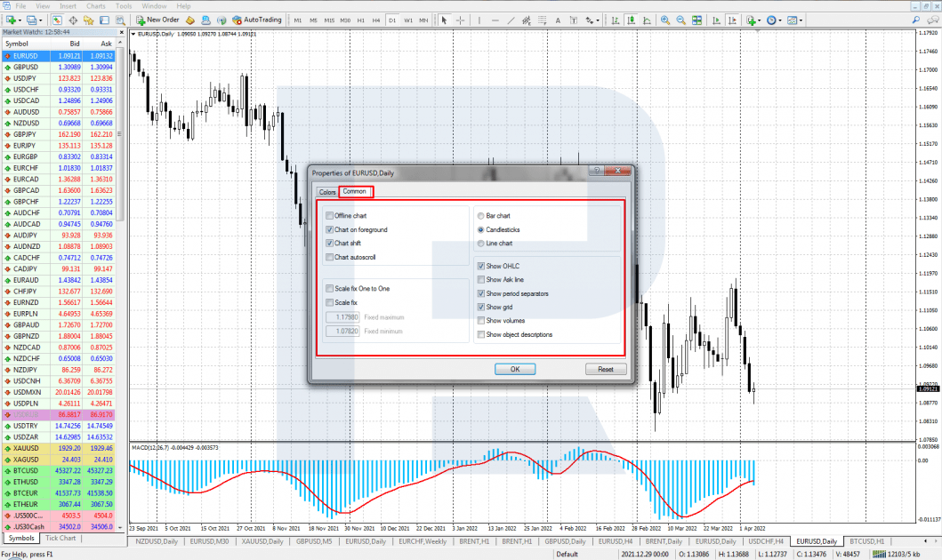Image resolution: width=942 pixels, height=560 pixels.
Task: Click the tile windows icon
Action: pos(696,20)
